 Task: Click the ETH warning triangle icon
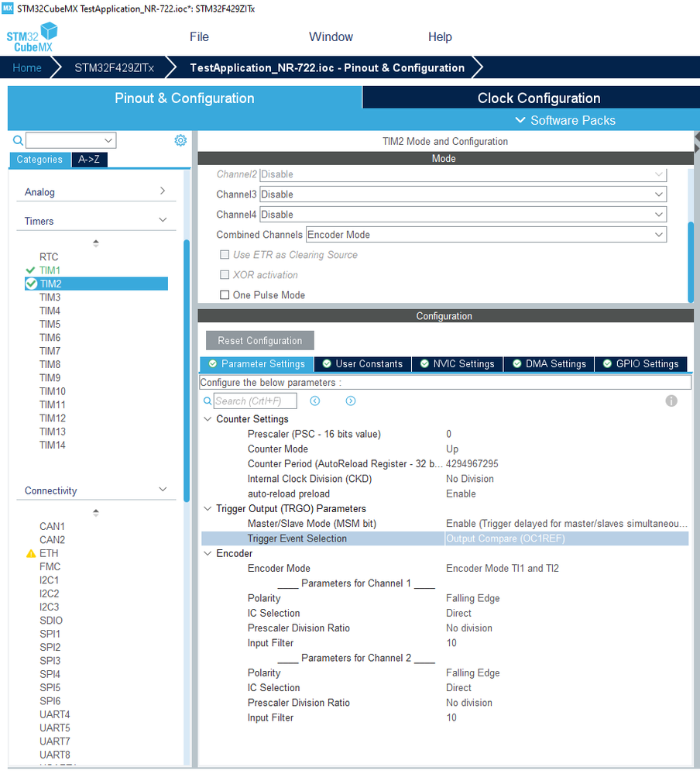click(x=31, y=553)
